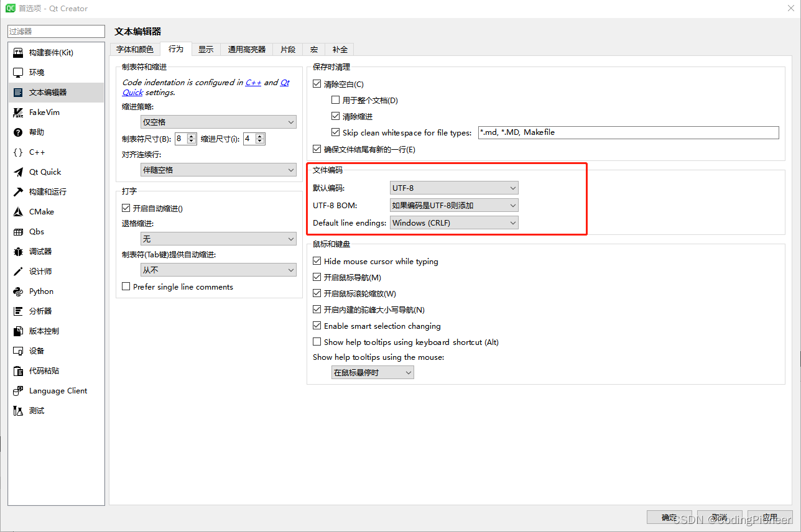801x532 pixels.
Task: Open the 代码粘贴 clipboard icon
Action: (x=18, y=371)
